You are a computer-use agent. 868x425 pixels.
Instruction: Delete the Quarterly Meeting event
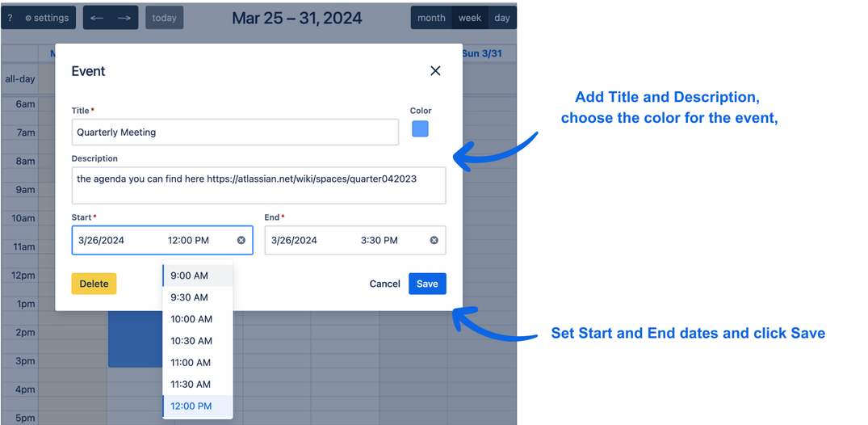(x=94, y=284)
